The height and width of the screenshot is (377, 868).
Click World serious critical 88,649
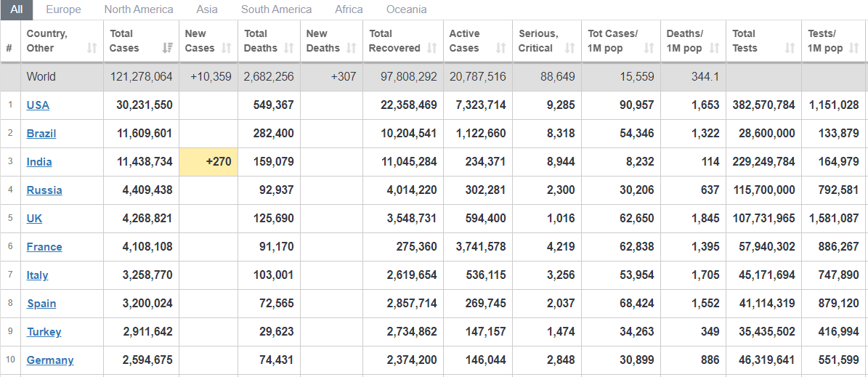pos(557,77)
